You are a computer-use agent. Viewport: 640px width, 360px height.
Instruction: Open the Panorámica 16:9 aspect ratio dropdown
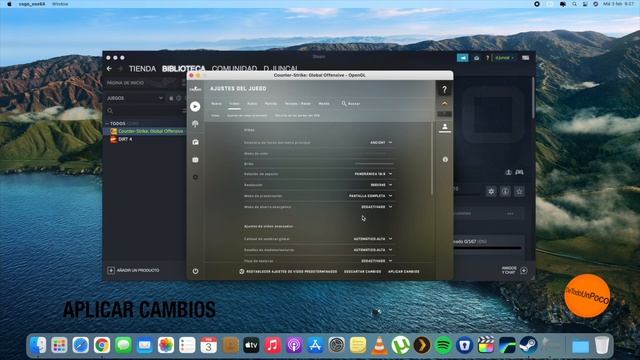pyautogui.click(x=373, y=174)
